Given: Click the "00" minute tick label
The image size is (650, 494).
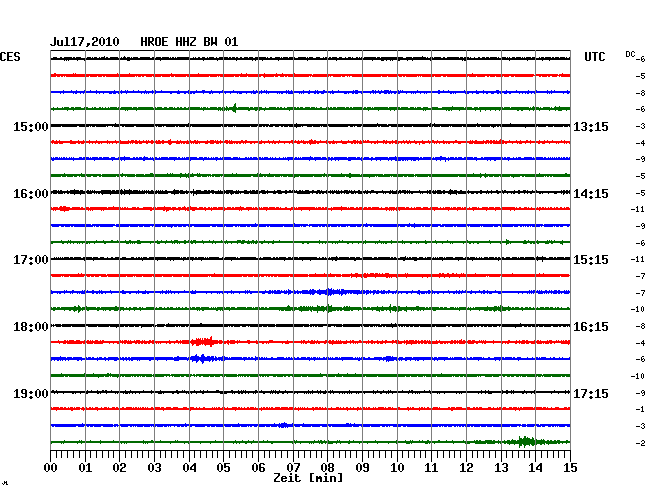Looking at the screenshot, I should click(51, 468).
